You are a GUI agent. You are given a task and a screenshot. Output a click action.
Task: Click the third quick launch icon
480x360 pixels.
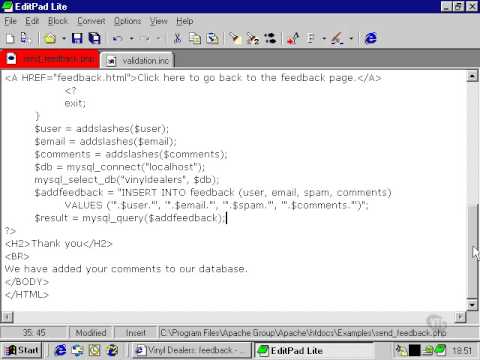point(95,350)
